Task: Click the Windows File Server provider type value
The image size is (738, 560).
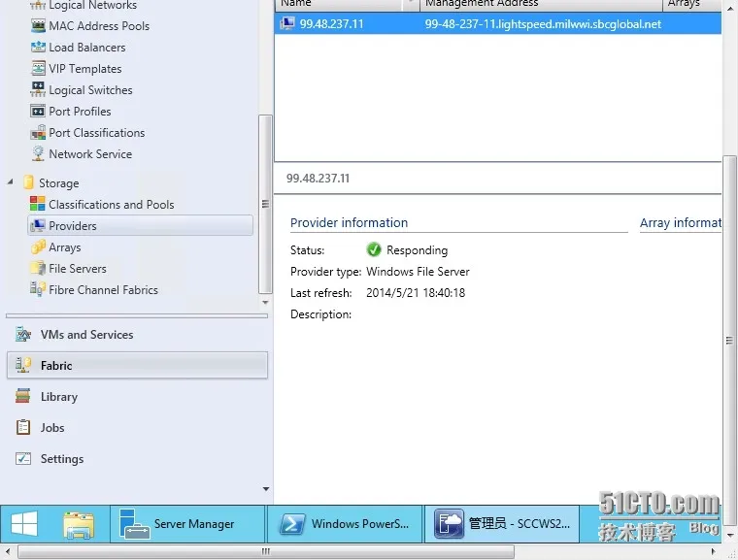Action: [x=418, y=272]
